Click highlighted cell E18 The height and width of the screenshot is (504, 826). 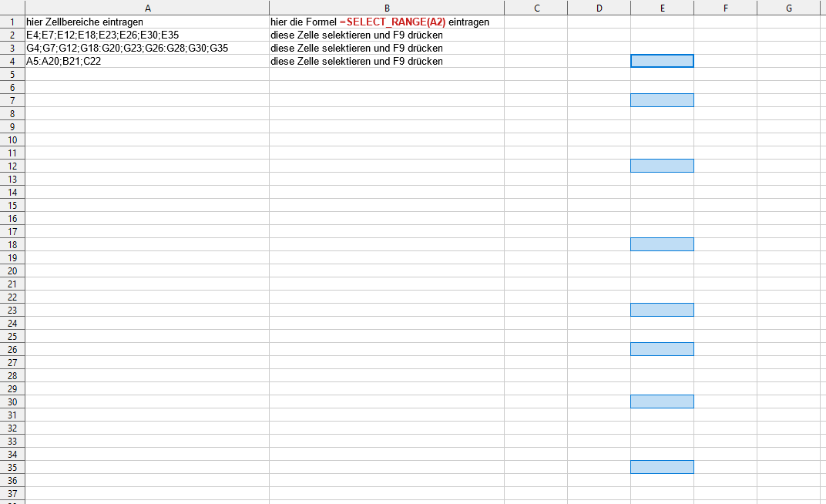662,244
